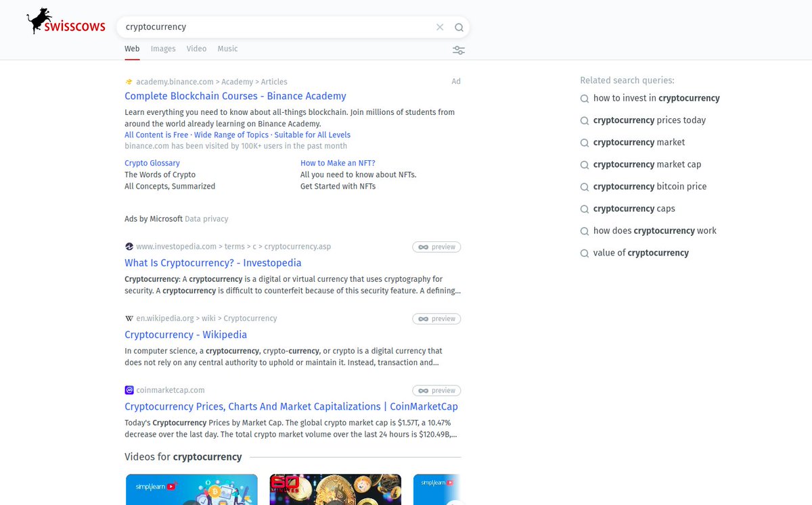Click magnifier beside 'cryptocurrency market cap'
The image size is (812, 505).
tap(585, 165)
